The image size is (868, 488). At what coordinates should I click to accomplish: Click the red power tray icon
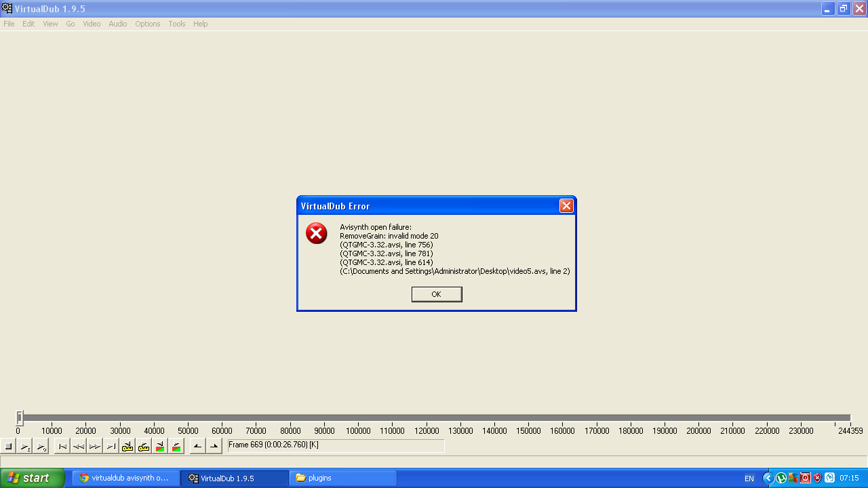[806, 478]
